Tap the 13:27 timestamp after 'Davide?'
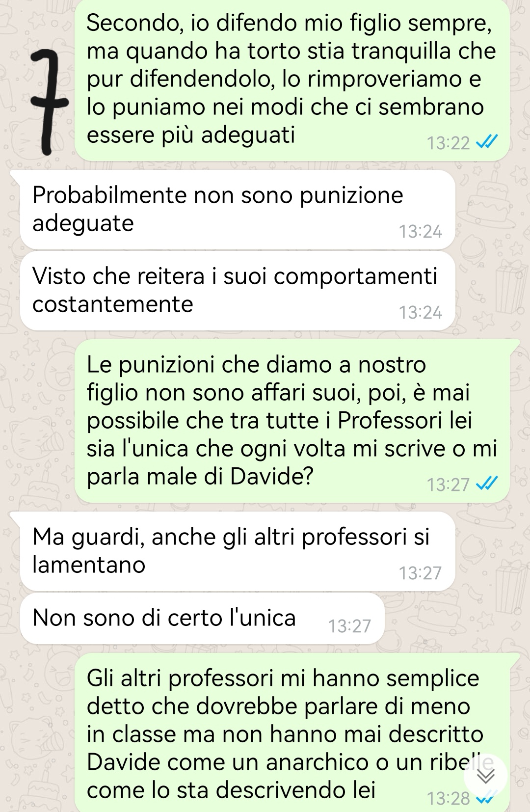This screenshot has width=530, height=812. tap(449, 485)
